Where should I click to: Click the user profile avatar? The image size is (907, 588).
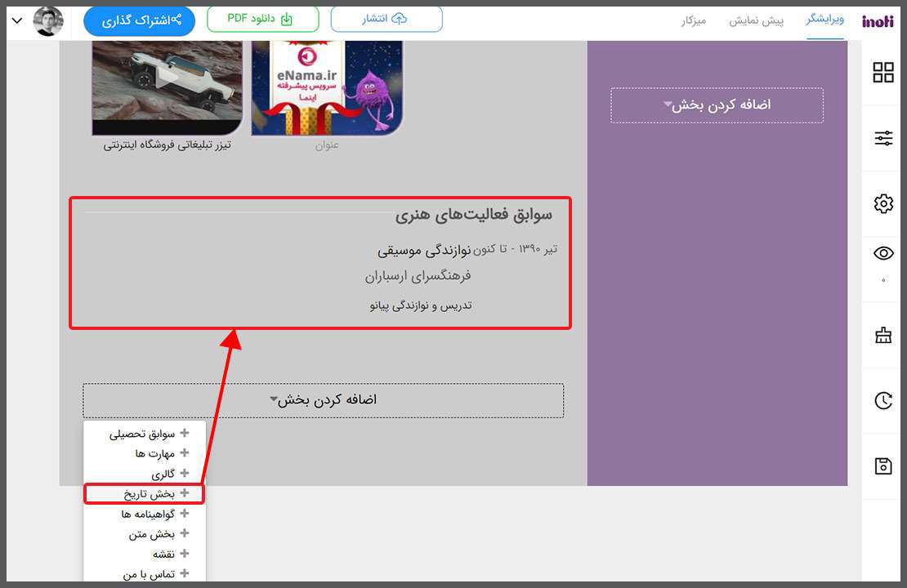48,20
